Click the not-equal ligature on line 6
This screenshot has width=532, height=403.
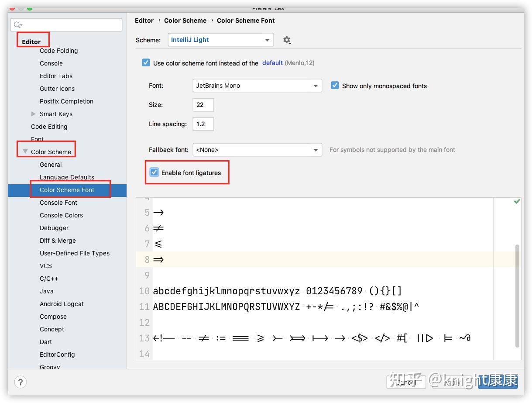158,228
